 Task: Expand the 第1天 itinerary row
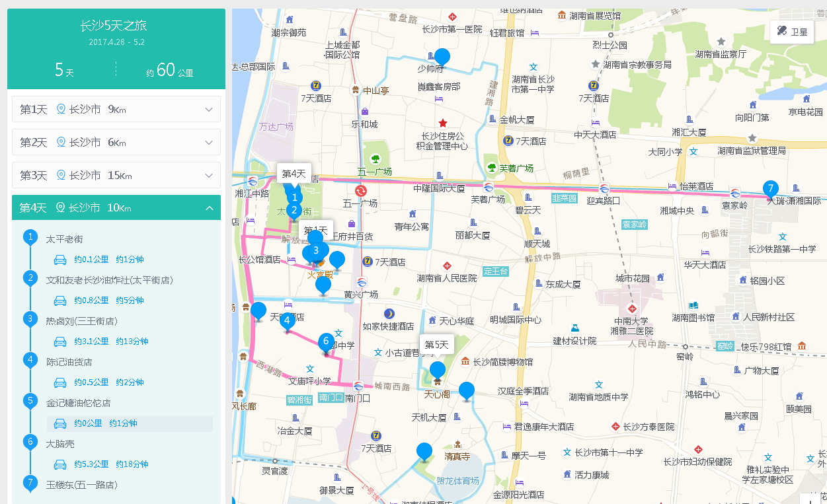click(116, 109)
